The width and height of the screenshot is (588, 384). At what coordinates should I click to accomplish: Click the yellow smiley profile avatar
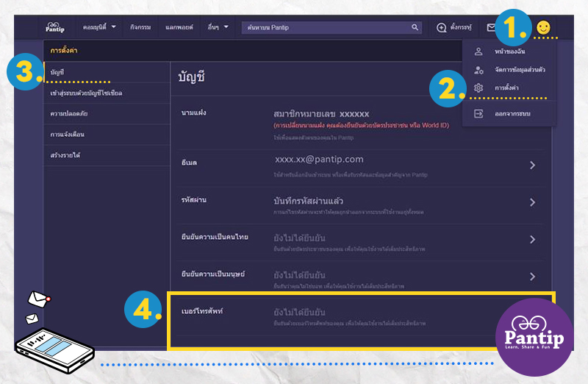pos(543,27)
